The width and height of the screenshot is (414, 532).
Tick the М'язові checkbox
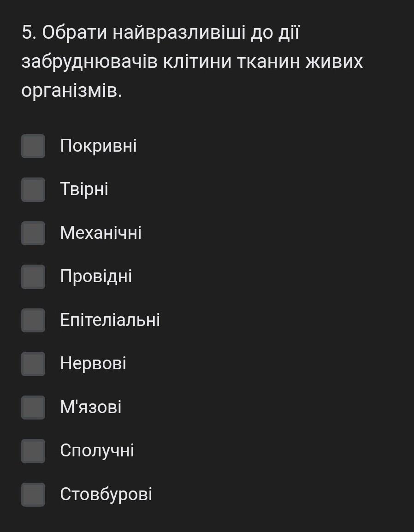(33, 408)
